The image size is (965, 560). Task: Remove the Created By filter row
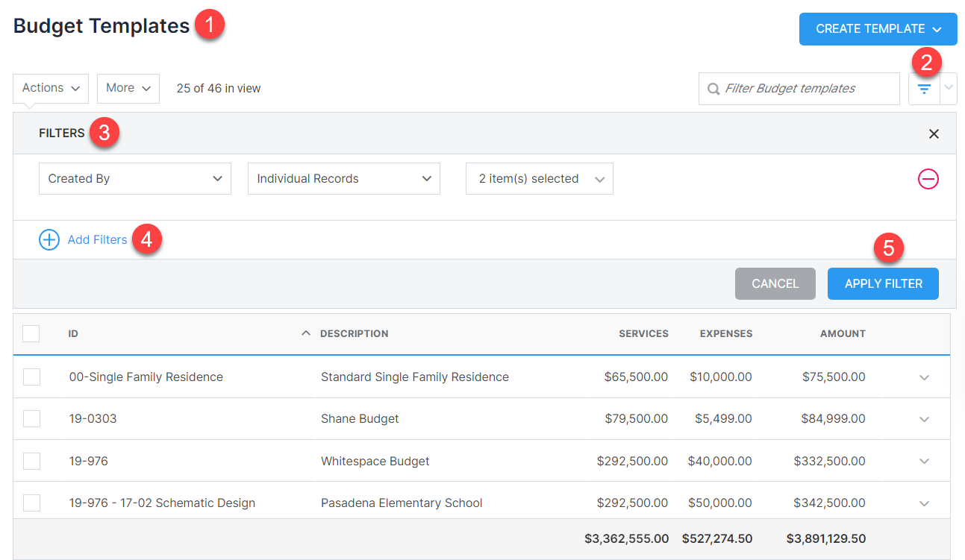[x=928, y=179]
